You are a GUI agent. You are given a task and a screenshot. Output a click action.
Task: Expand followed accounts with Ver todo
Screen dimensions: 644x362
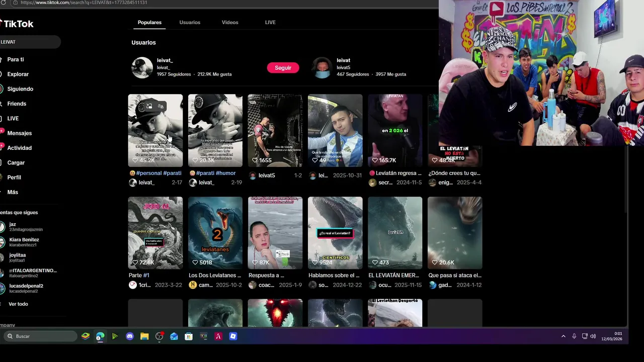pos(18,304)
